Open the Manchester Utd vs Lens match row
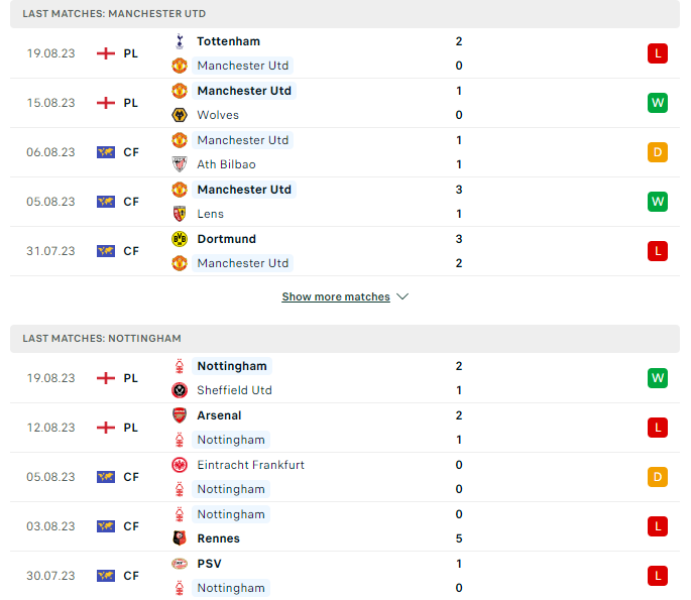This screenshot has width=691, height=600. tap(340, 202)
